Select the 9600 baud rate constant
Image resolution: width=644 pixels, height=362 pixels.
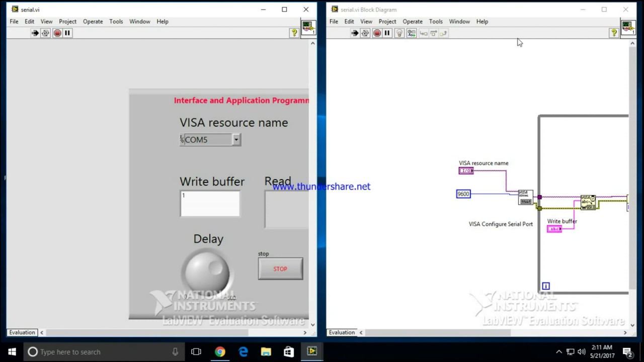(463, 194)
